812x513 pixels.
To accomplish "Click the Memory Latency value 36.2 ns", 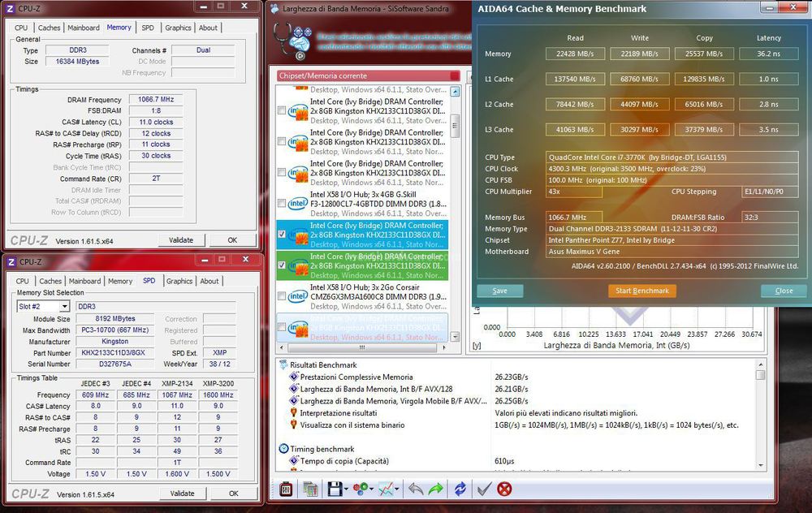I will click(x=768, y=54).
